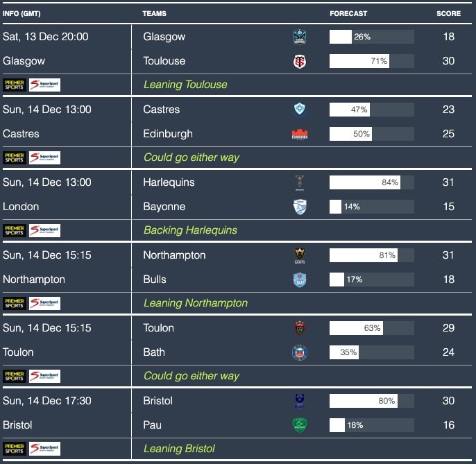Viewport: 476px width, 464px height.
Task: Click the Bath club crest
Action: (x=300, y=352)
